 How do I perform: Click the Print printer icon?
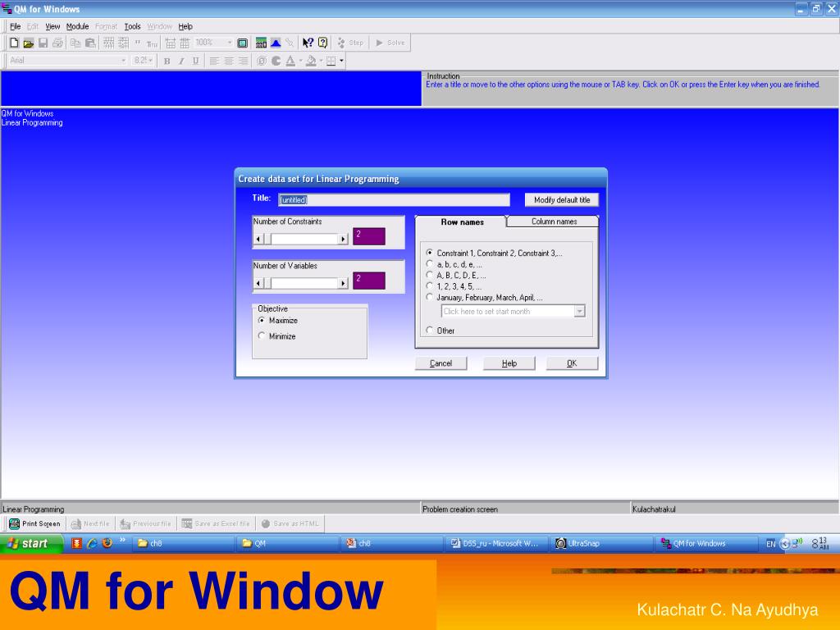point(58,43)
